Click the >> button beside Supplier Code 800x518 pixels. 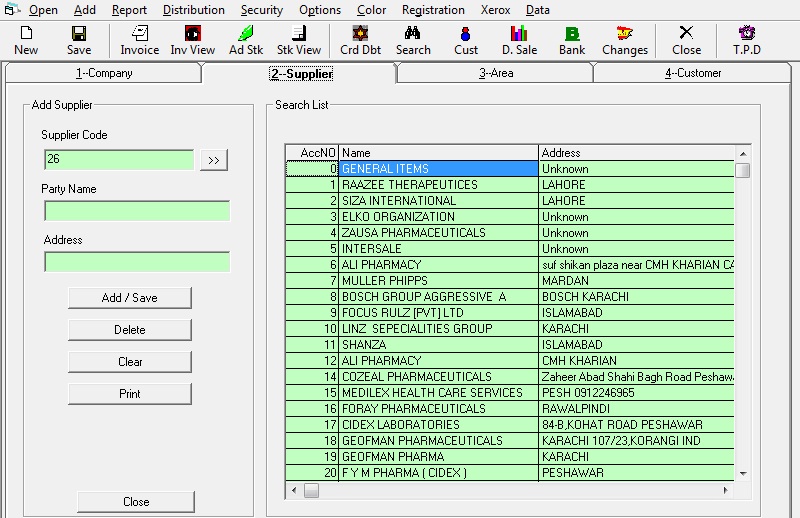coord(214,160)
